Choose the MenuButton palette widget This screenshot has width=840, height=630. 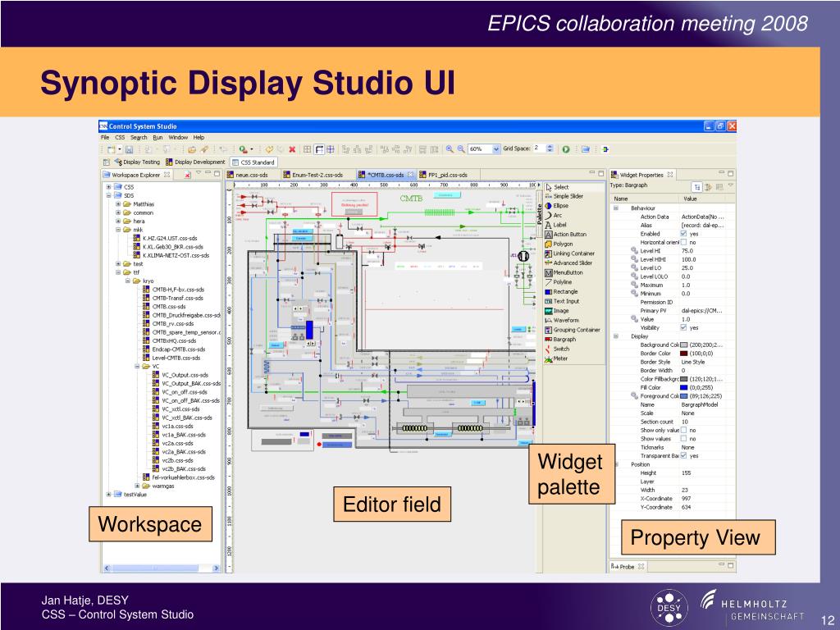click(x=564, y=272)
